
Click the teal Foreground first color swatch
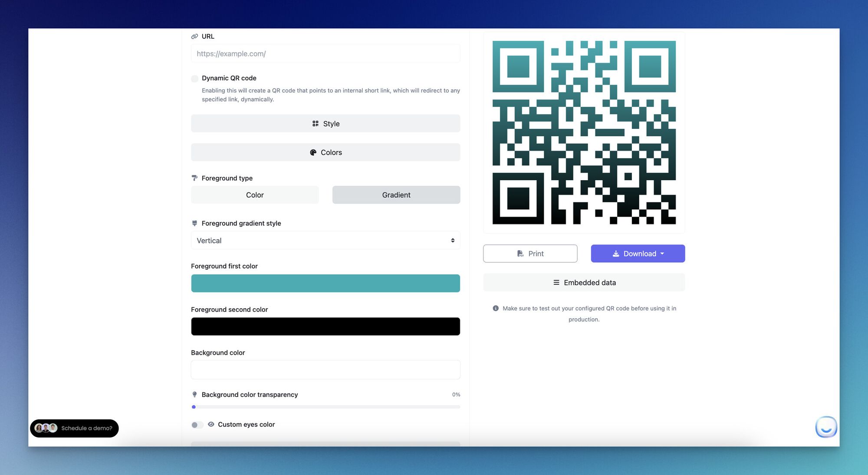click(x=325, y=283)
